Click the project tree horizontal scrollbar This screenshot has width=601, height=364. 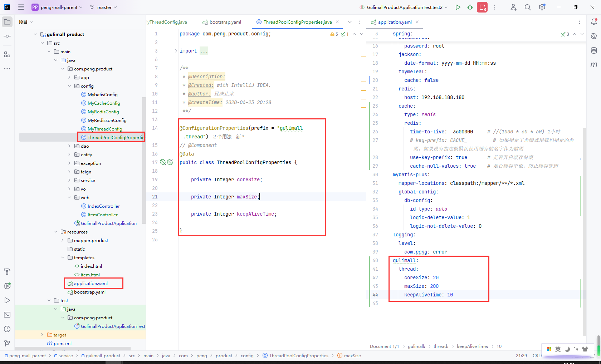[x=73, y=348]
